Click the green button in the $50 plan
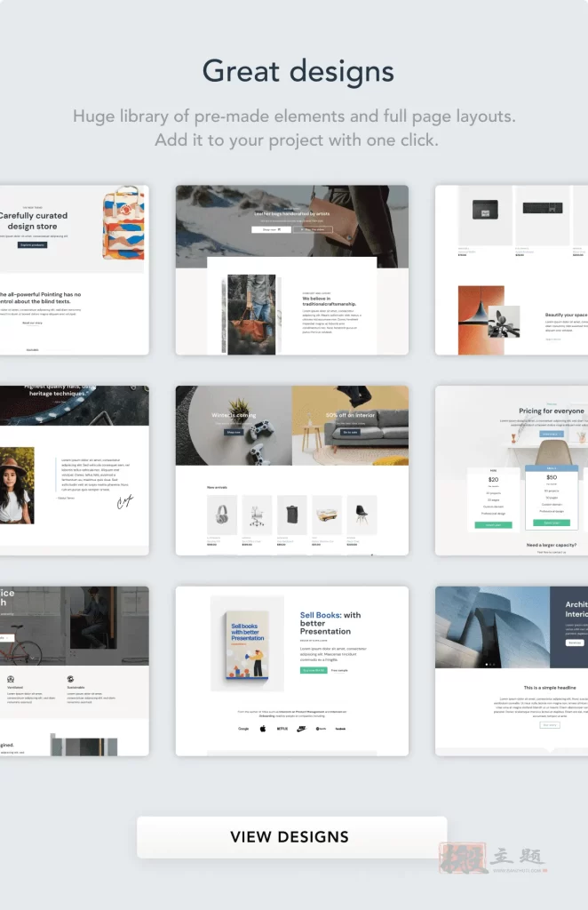Viewport: 588px width, 910px height. [x=551, y=523]
